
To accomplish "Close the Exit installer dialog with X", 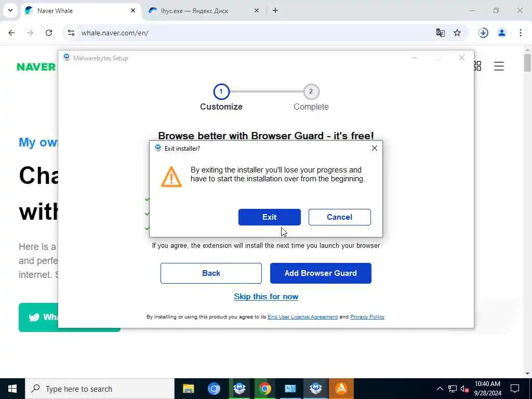I will [374, 148].
